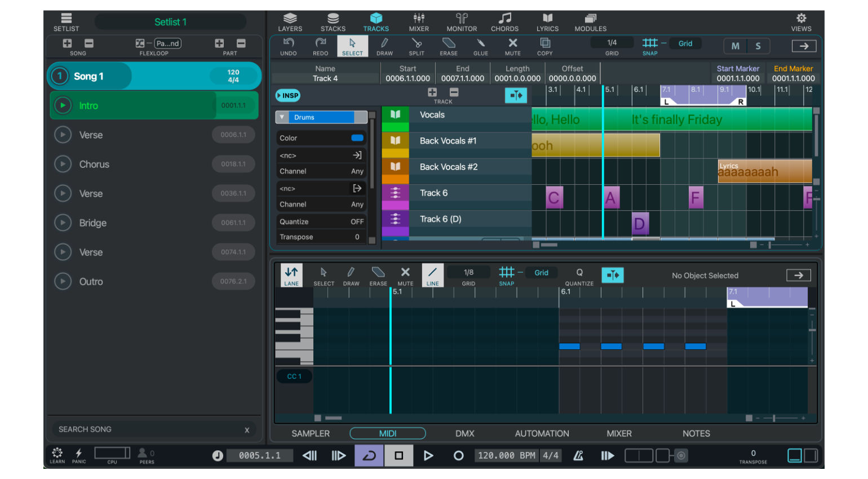Toggle the loop button in transport
The width and height of the screenshot is (868, 479).
point(369,455)
